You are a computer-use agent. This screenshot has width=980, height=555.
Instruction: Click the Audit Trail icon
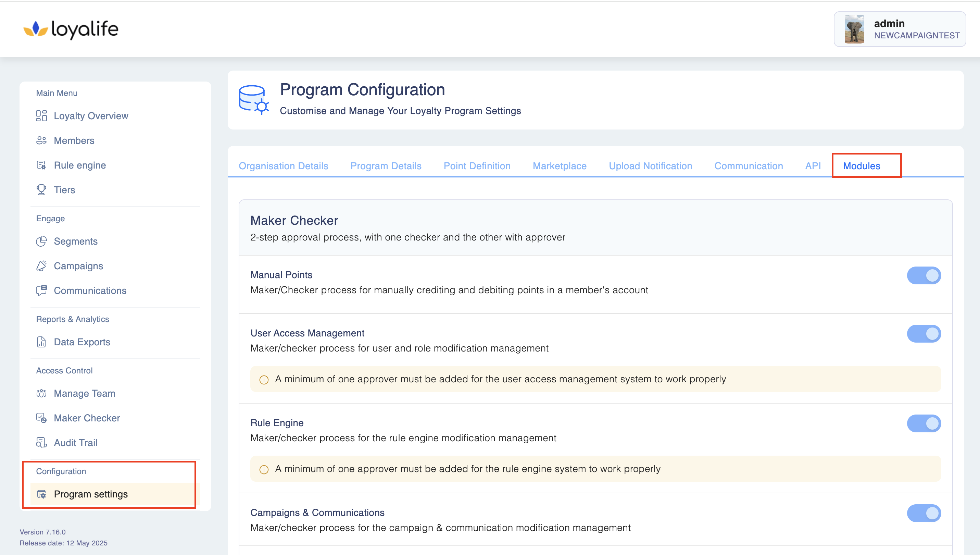[41, 443]
